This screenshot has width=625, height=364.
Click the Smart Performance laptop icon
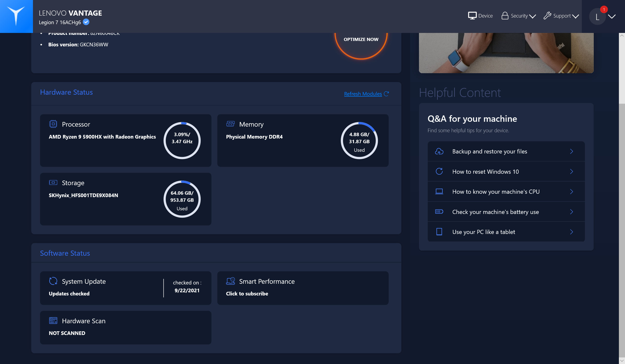[230, 281]
